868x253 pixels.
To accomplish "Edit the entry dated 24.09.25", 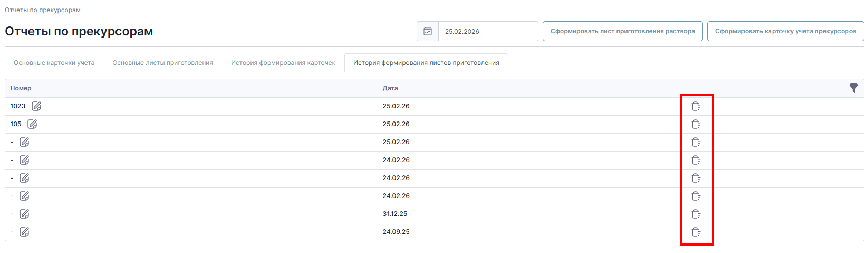I will (24, 232).
